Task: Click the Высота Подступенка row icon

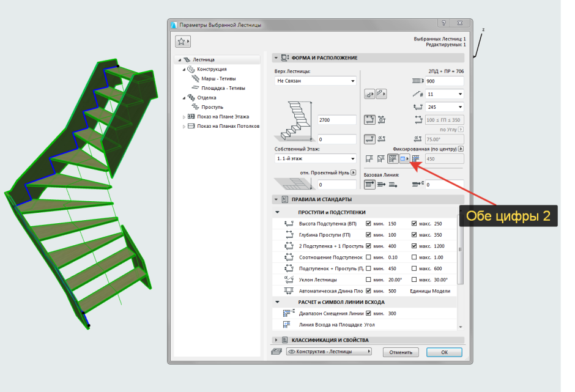Action: coord(289,223)
